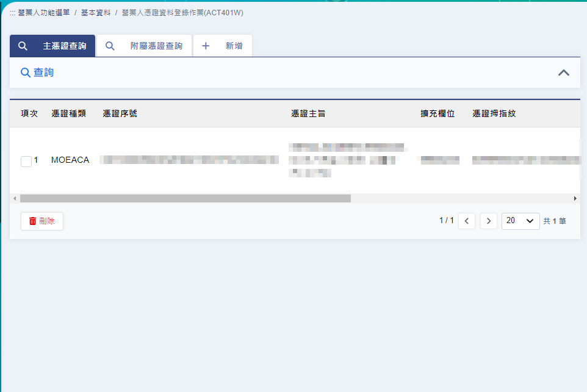
Task: Switch to the 附屬憑證查詢 tab
Action: tap(144, 46)
